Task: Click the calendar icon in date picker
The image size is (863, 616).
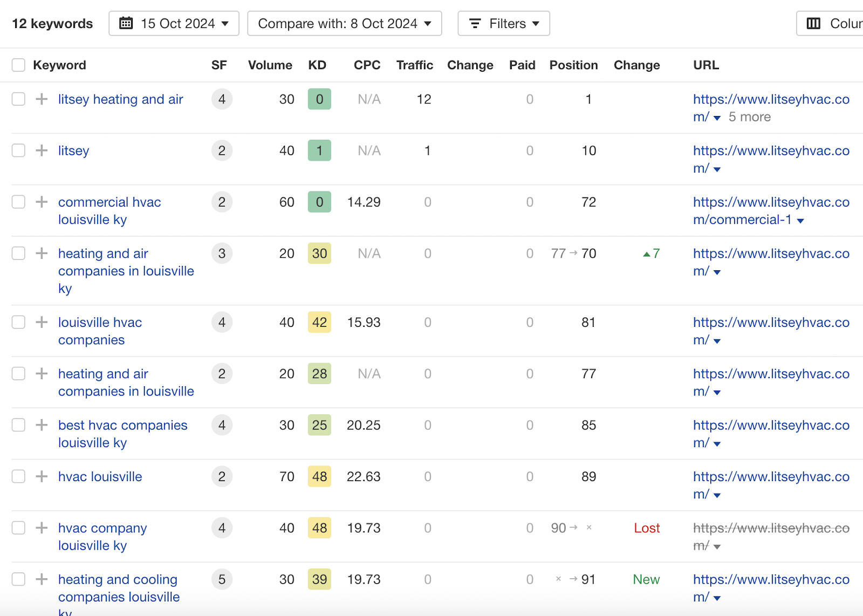Action: (126, 23)
